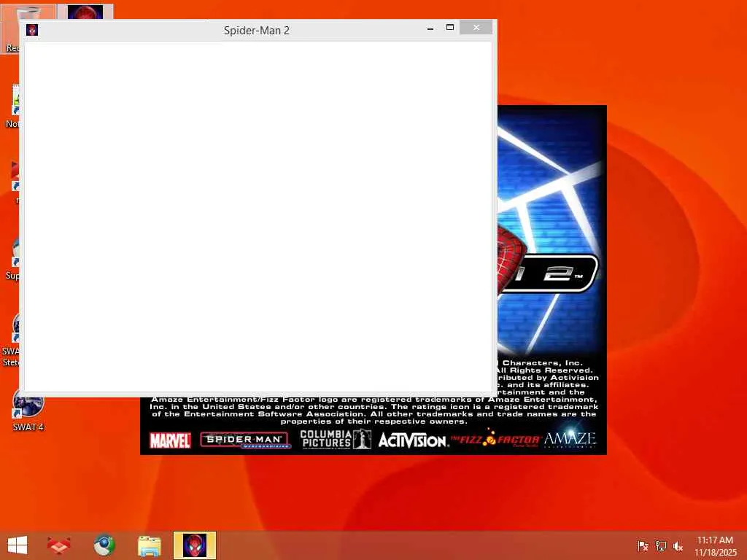Open Action Center flag in system tray
The width and height of the screenshot is (747, 560).
pos(643,546)
